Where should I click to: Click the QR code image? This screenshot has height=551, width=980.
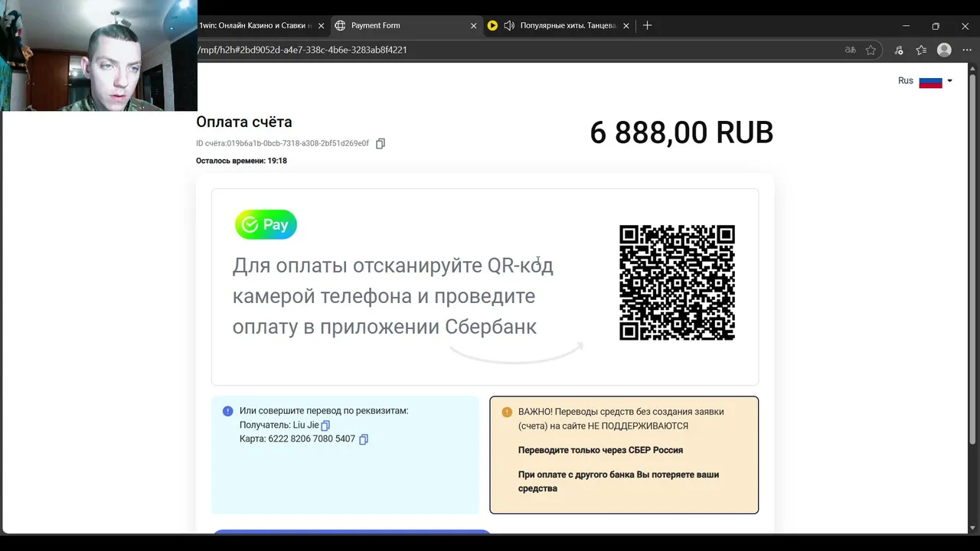[677, 282]
